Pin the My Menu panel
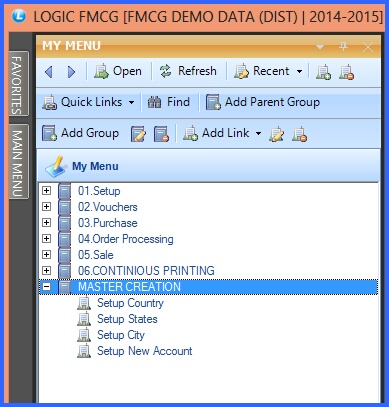 click(x=344, y=47)
